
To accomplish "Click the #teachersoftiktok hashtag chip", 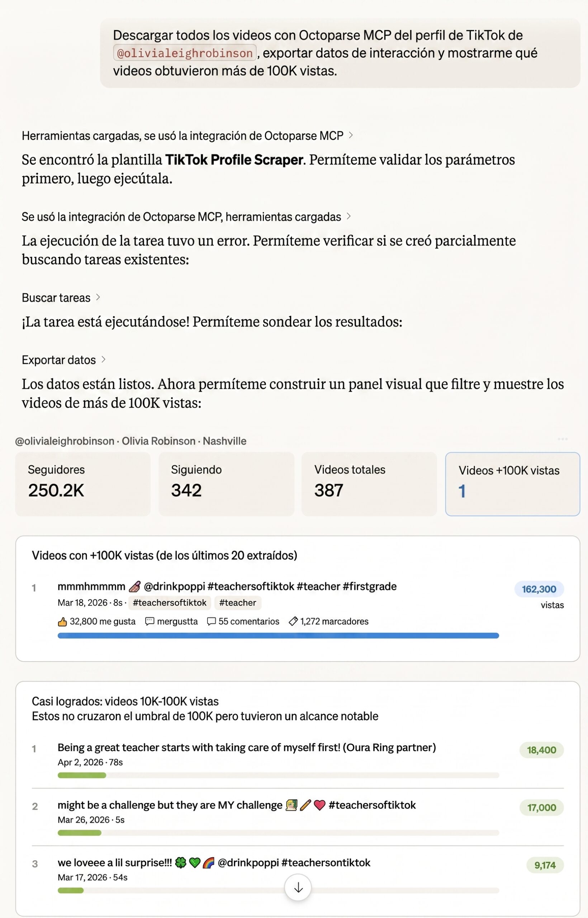I will (170, 602).
